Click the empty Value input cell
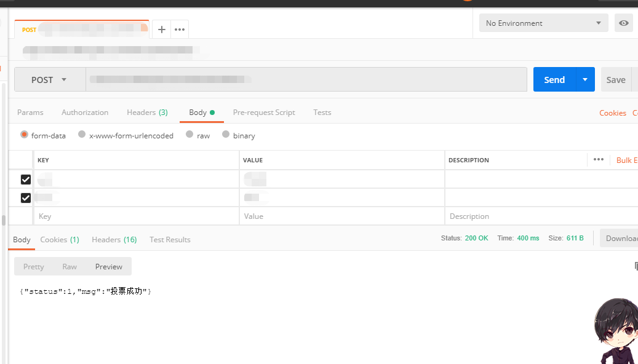Viewport: 638px width, 364px height. pyautogui.click(x=342, y=216)
